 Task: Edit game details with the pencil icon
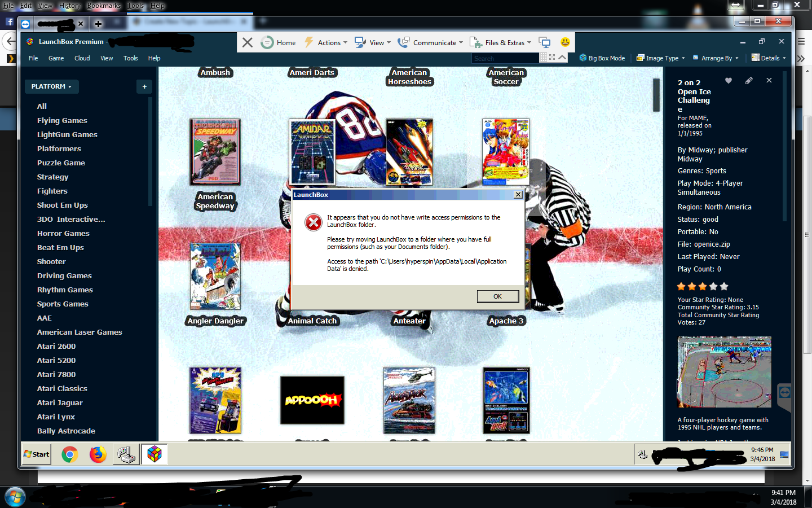pos(749,81)
